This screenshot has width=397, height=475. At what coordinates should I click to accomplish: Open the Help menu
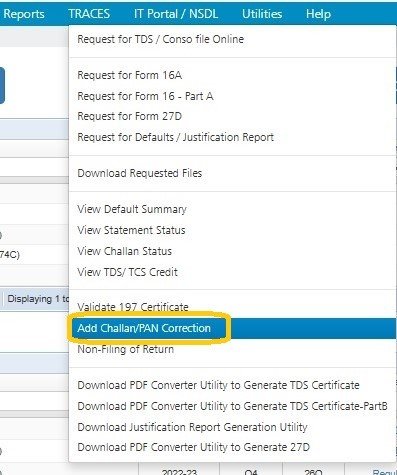(x=318, y=14)
